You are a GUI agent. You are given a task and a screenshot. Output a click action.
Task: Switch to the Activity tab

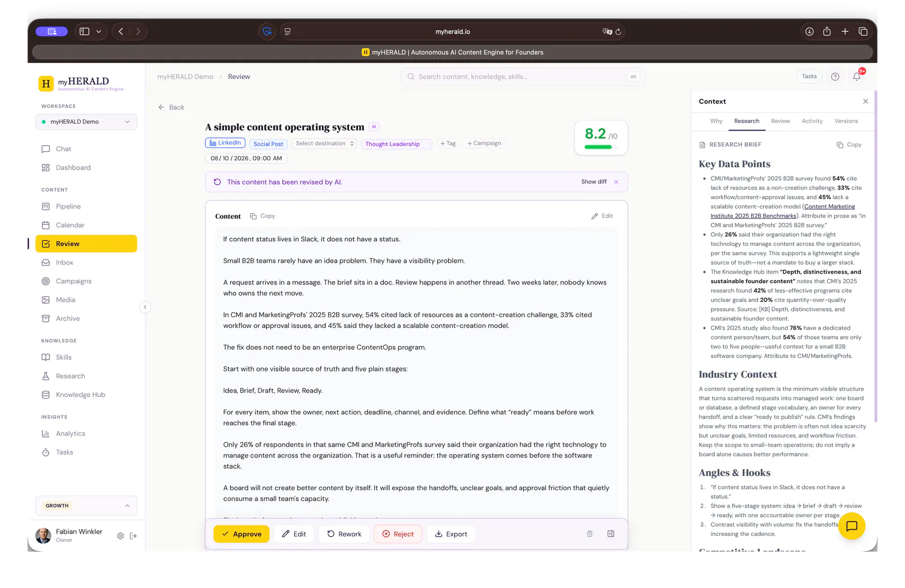(812, 121)
